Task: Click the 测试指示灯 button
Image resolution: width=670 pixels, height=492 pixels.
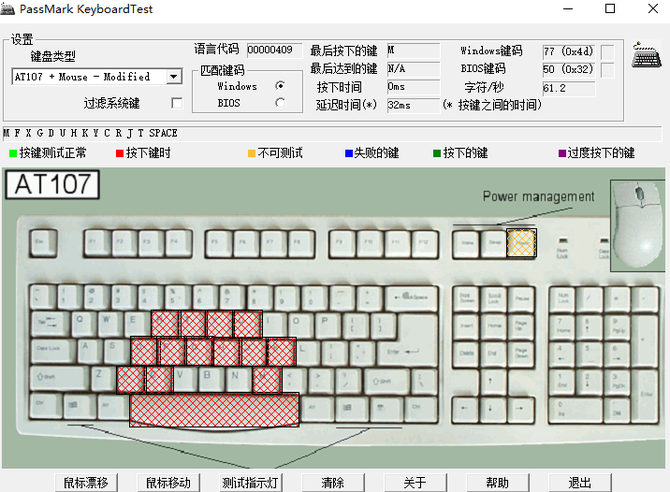Action: (250, 483)
